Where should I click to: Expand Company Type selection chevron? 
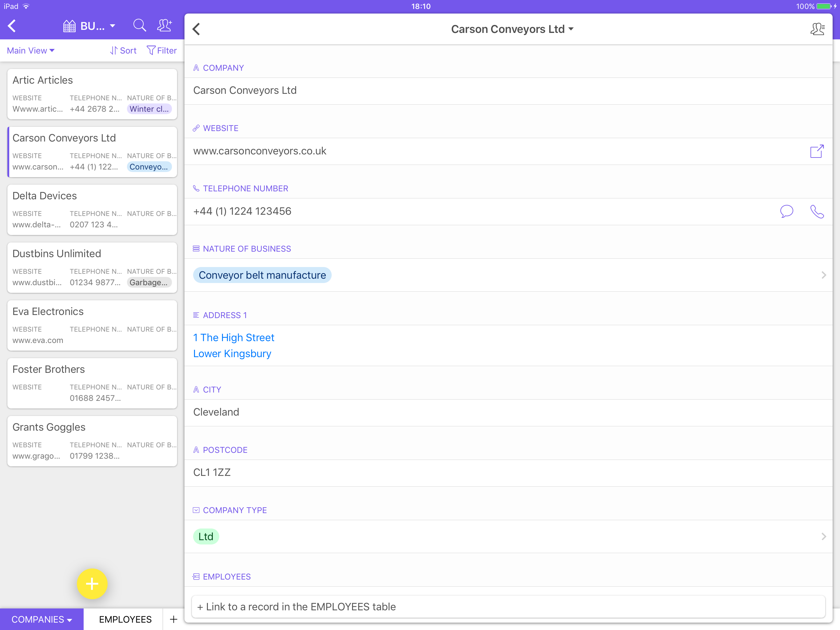click(823, 536)
